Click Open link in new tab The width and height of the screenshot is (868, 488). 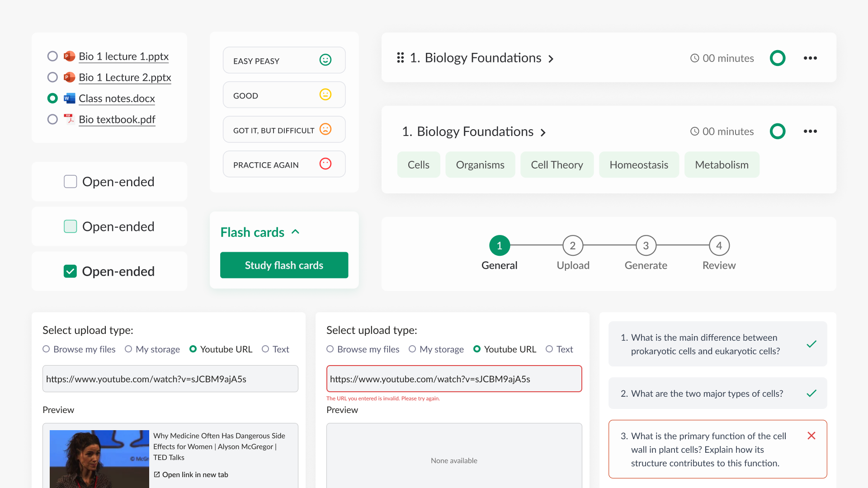(191, 474)
